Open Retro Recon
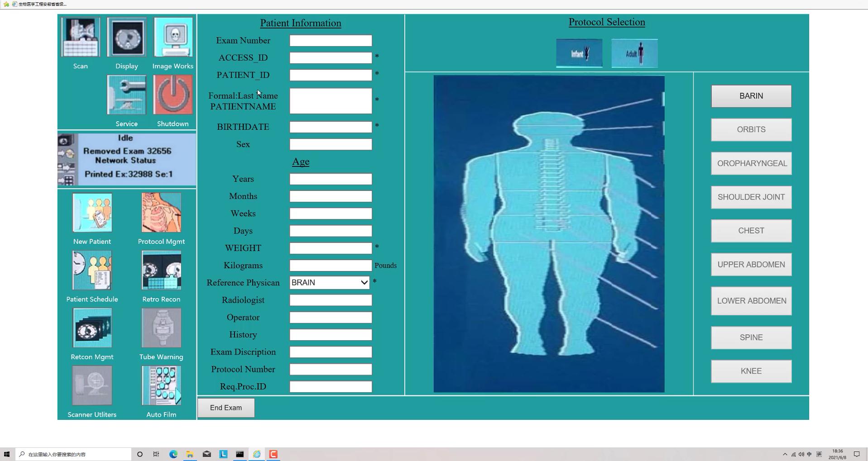Viewport: 868px width, 461px height. 161,271
